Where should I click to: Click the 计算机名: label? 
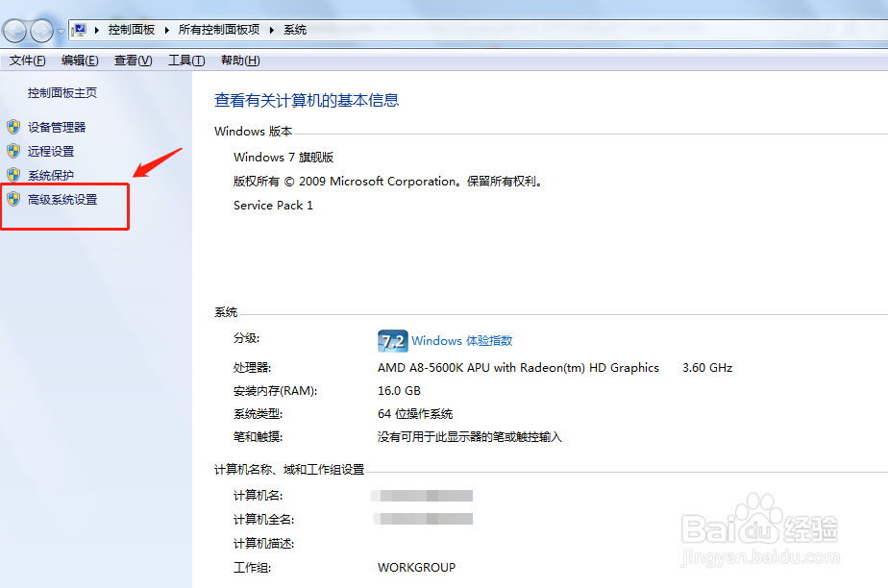(258, 496)
